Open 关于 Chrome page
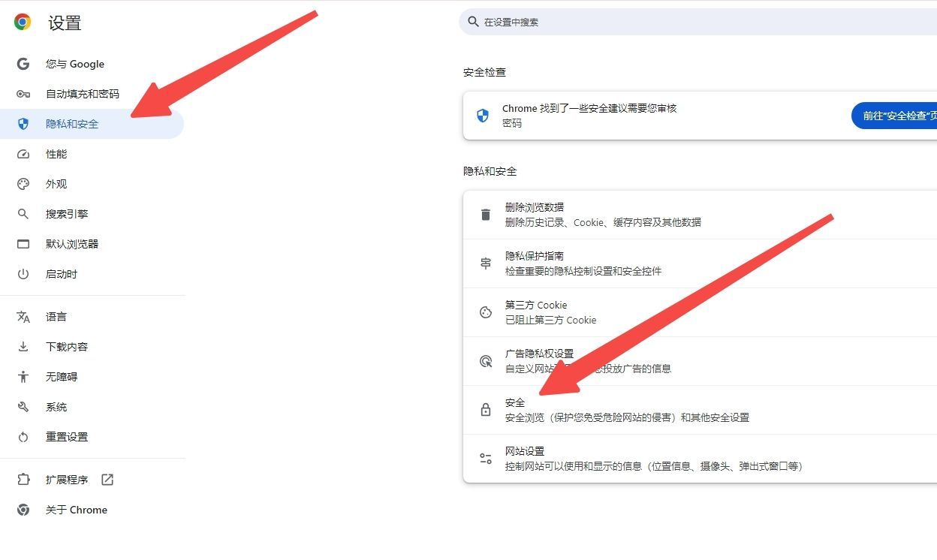 [x=92, y=510]
